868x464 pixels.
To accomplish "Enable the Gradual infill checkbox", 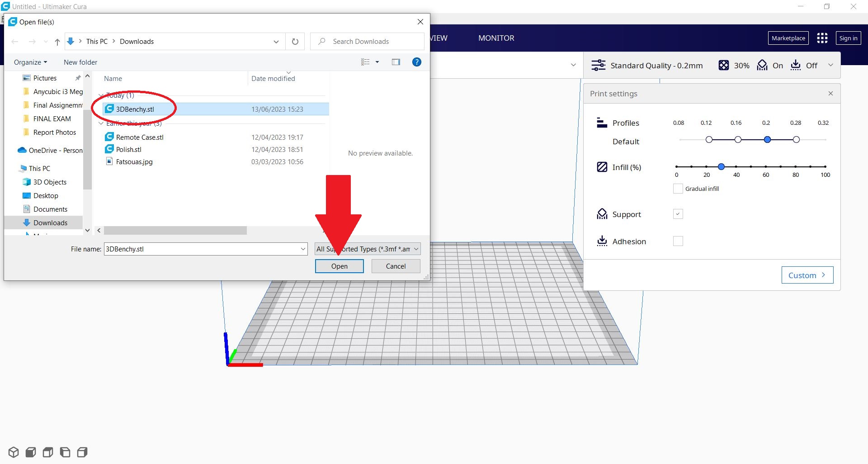I will (x=678, y=189).
